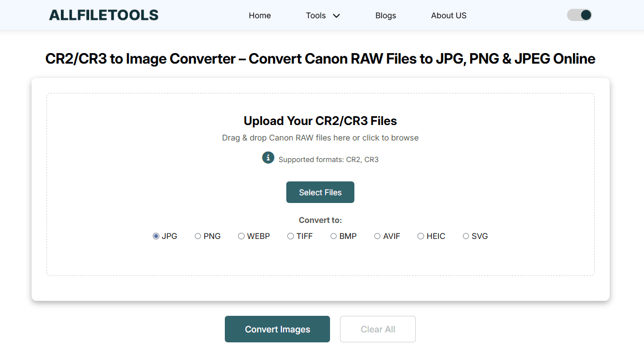Select the HEIC format option
Image resolution: width=644 pixels, height=349 pixels.
[421, 236]
